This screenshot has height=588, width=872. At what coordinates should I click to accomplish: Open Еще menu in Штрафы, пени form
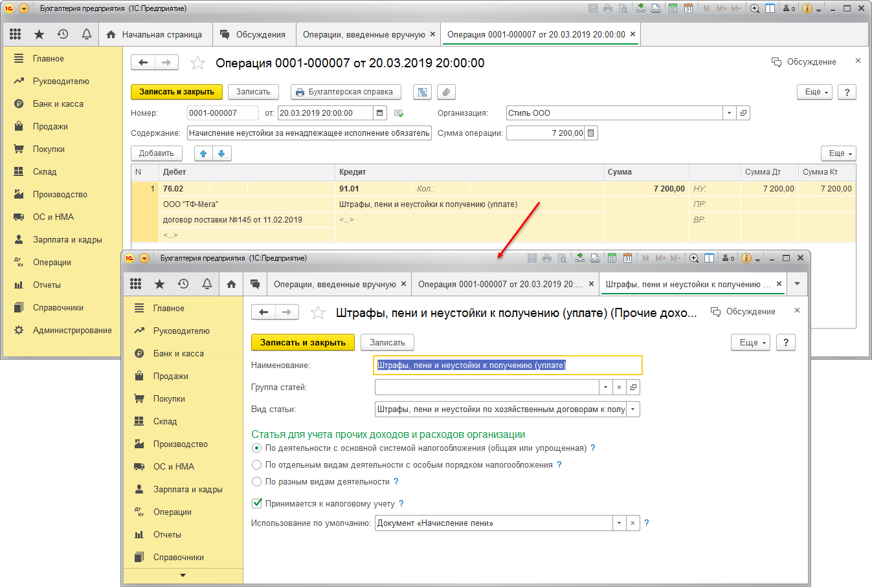(751, 342)
